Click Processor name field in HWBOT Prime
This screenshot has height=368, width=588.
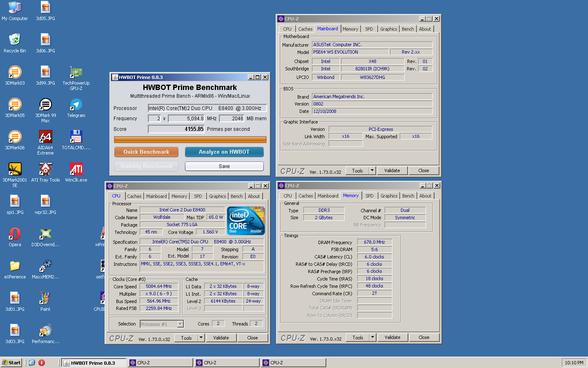tap(207, 108)
